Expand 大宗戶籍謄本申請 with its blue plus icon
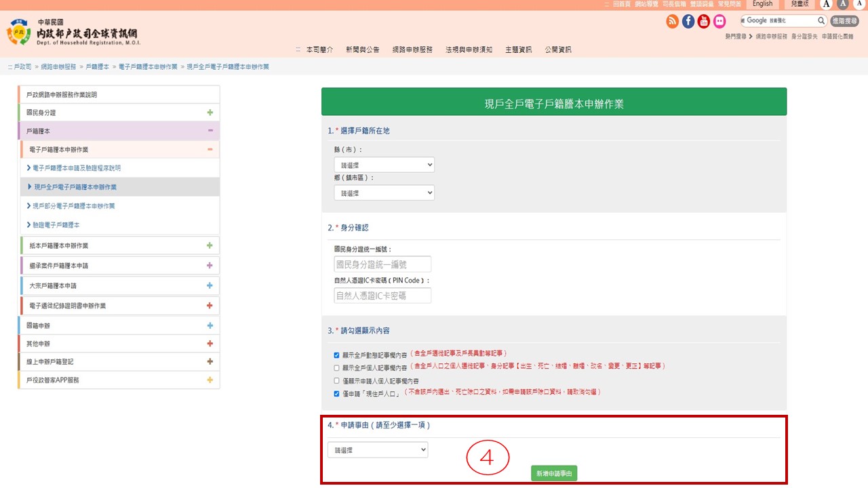 tap(210, 286)
